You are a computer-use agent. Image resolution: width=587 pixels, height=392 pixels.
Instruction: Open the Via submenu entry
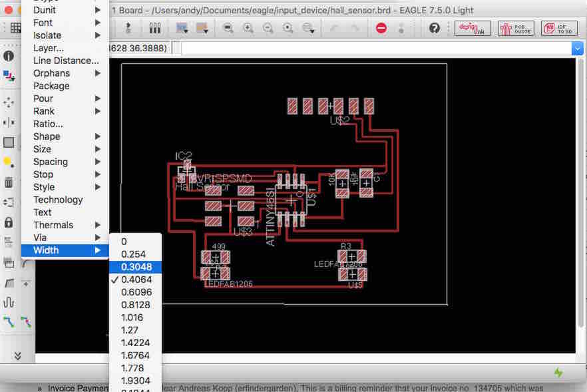point(65,238)
